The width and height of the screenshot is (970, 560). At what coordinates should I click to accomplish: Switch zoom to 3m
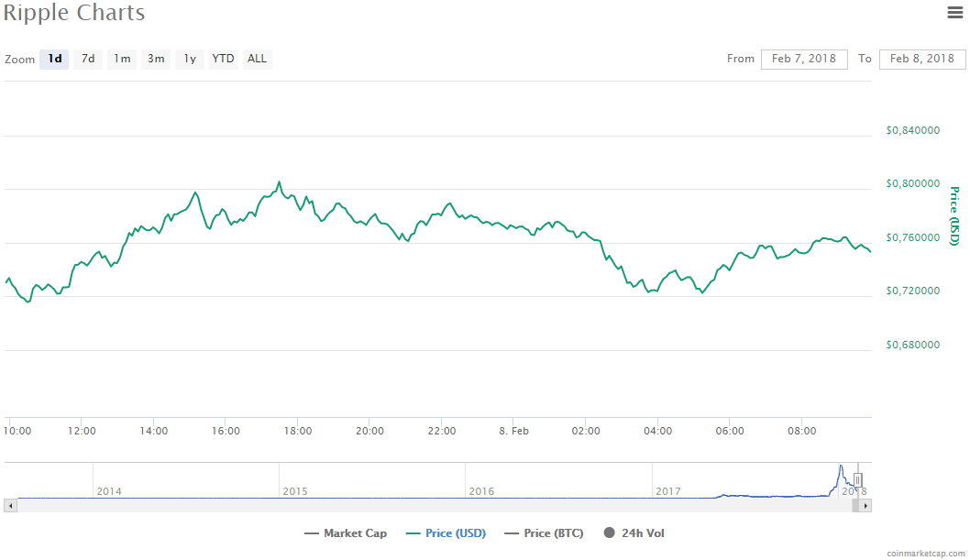click(x=156, y=59)
